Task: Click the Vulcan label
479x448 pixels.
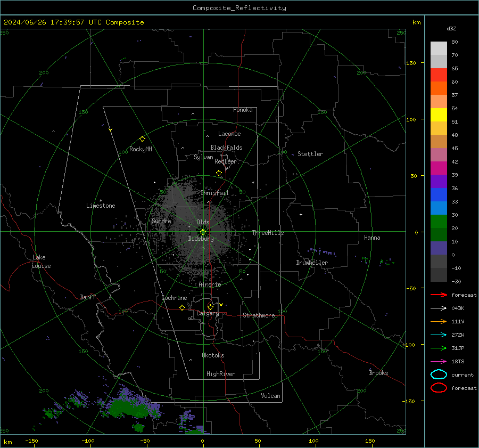Action: (270, 396)
